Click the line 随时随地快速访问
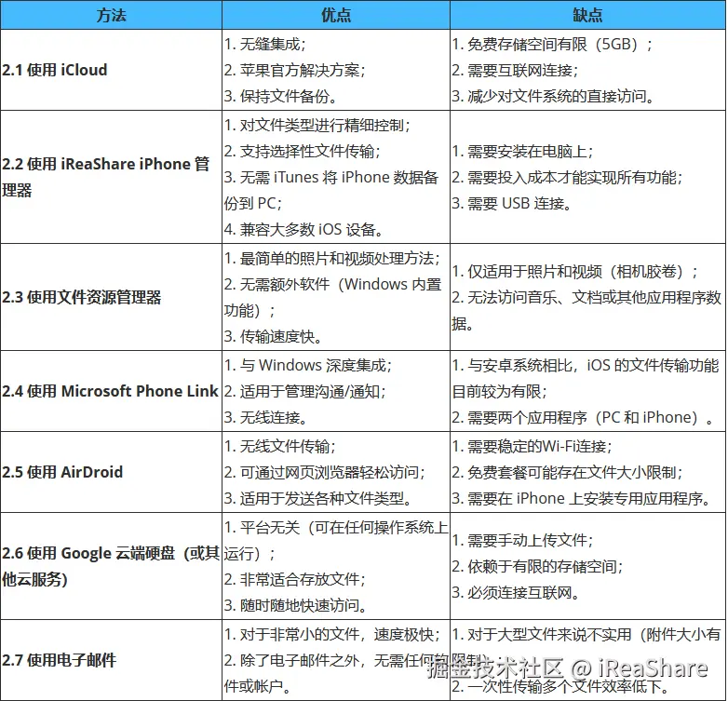Screen dimensions: 728x701 (x=296, y=605)
